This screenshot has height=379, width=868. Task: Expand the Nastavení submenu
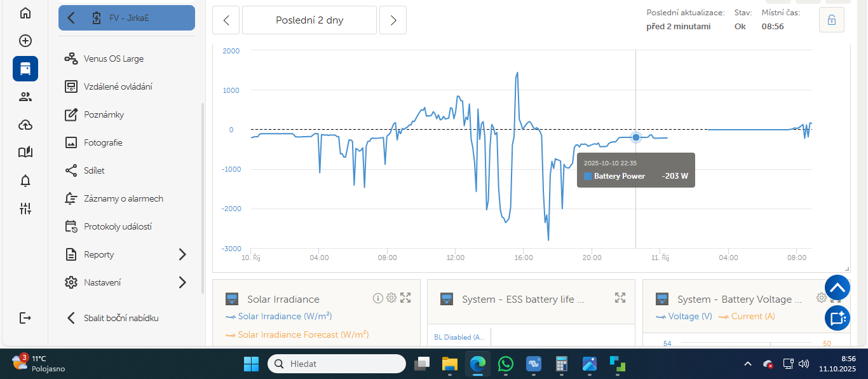182,282
